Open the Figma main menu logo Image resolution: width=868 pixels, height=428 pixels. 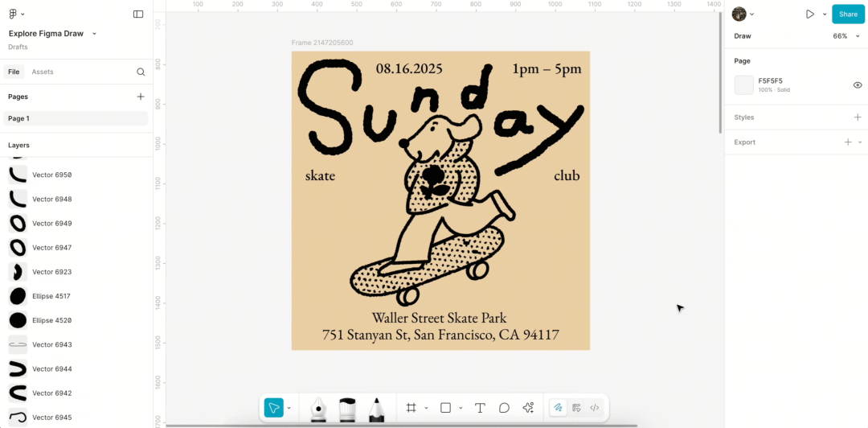[x=14, y=14]
